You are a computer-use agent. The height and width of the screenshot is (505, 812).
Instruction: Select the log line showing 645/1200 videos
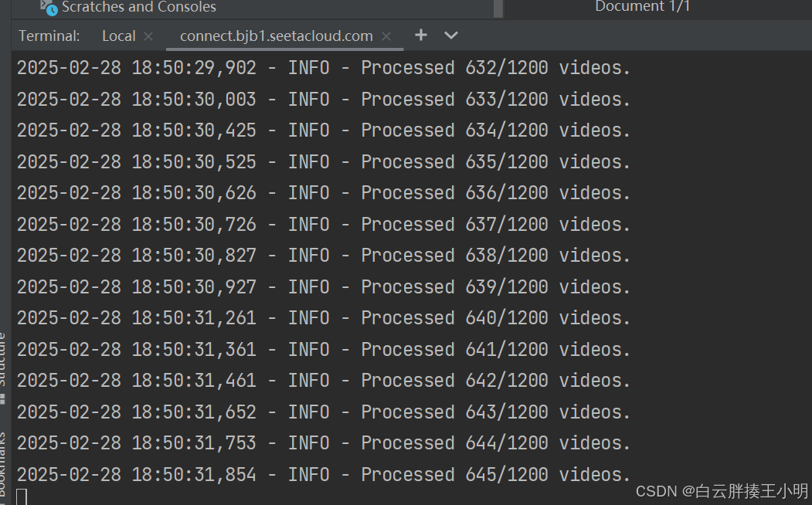click(x=322, y=473)
